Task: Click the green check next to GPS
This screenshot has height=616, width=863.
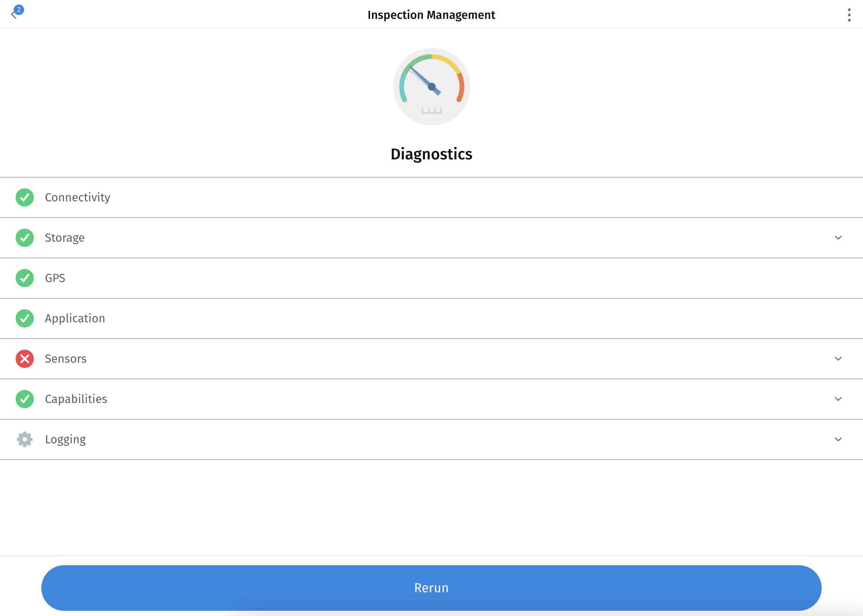Action: point(25,278)
